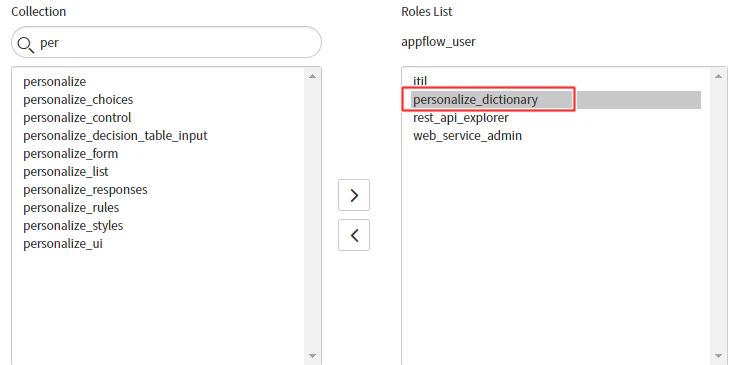Select 'personalize_rules' in the Collection list
The image size is (742, 365).
pos(71,208)
